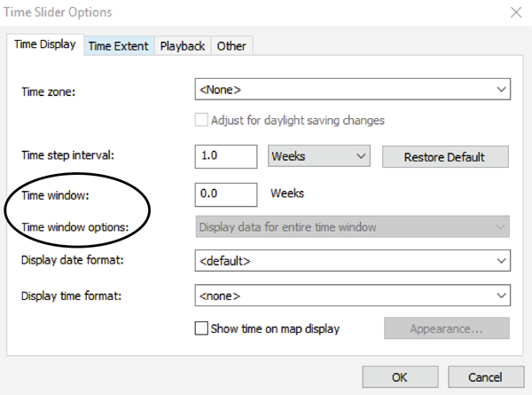Switch to the Time Extent tab
This screenshot has width=532, height=395.
click(120, 46)
